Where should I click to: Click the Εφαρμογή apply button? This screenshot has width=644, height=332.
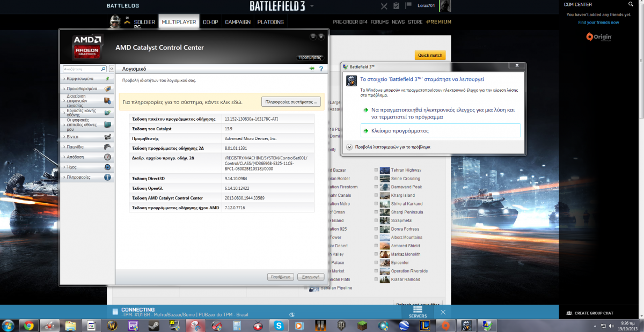(x=311, y=277)
